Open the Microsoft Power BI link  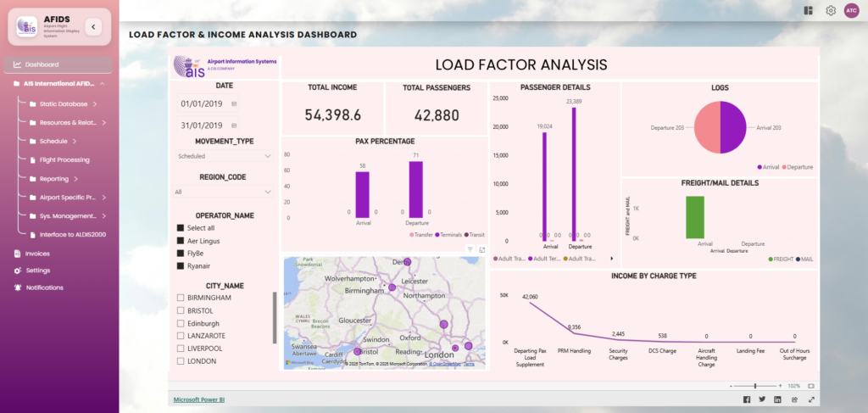point(199,399)
